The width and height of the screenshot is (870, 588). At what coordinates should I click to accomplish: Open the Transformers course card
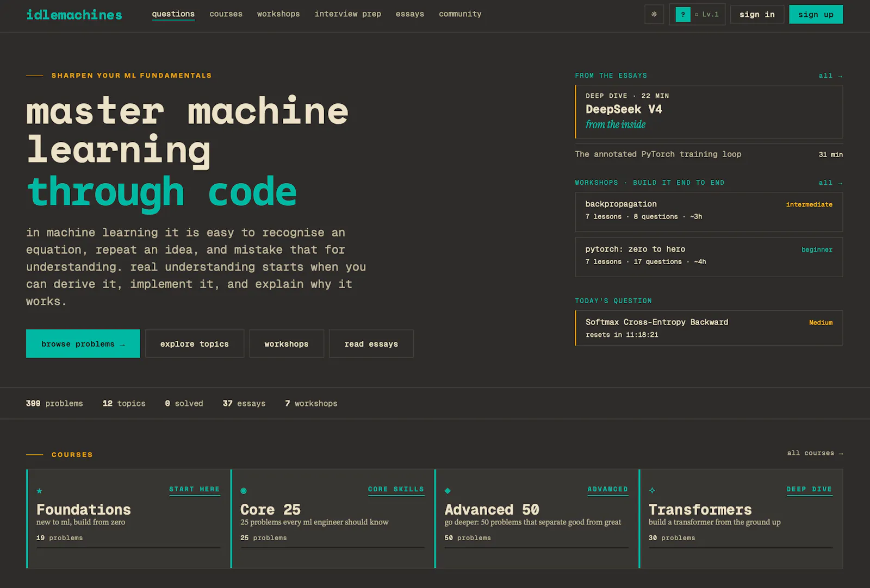click(741, 518)
